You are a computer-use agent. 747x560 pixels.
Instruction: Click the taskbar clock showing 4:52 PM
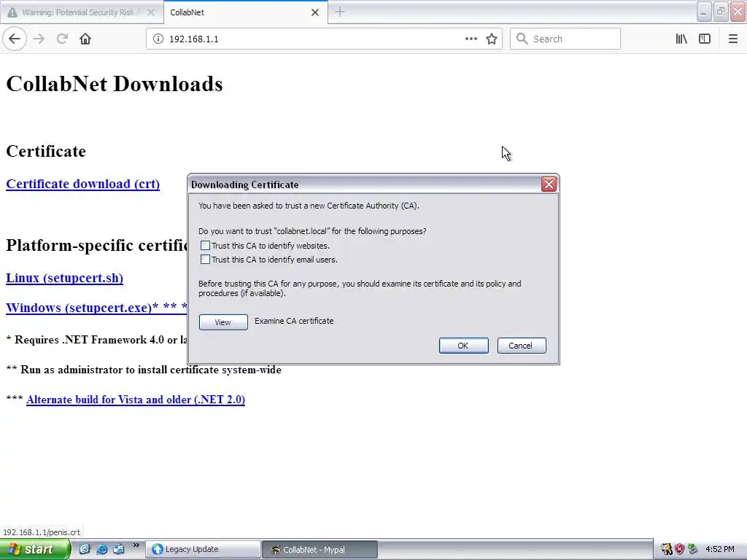tap(720, 549)
